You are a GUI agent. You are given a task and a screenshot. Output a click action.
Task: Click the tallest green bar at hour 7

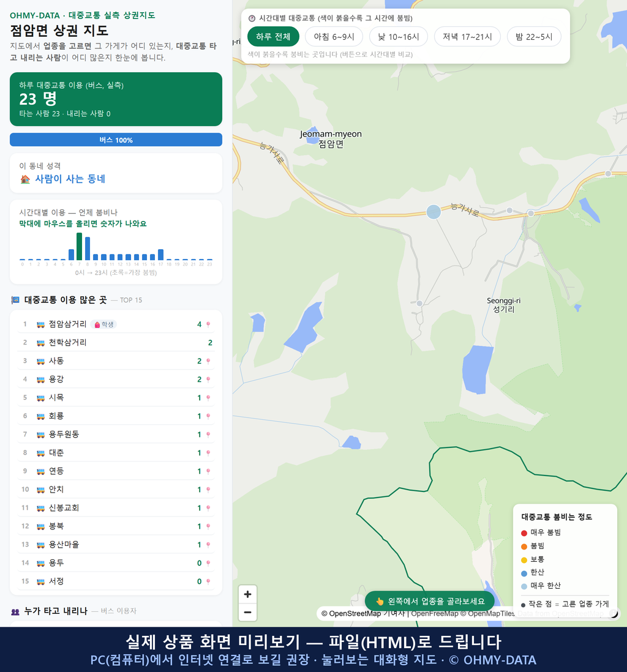tap(80, 247)
